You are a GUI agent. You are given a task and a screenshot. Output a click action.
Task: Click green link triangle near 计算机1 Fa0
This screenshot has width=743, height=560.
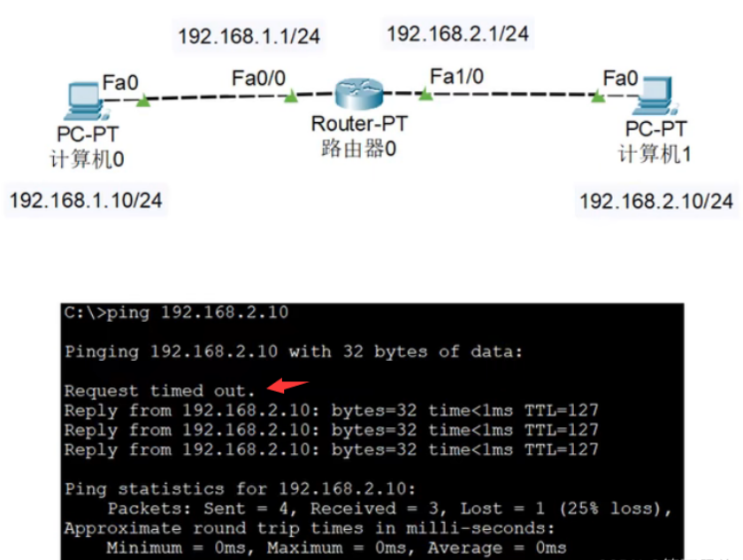(599, 96)
